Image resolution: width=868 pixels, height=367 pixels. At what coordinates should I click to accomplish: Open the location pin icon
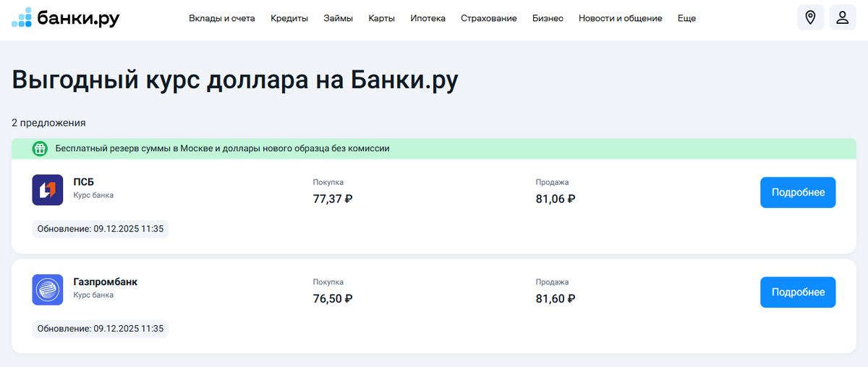pyautogui.click(x=810, y=17)
